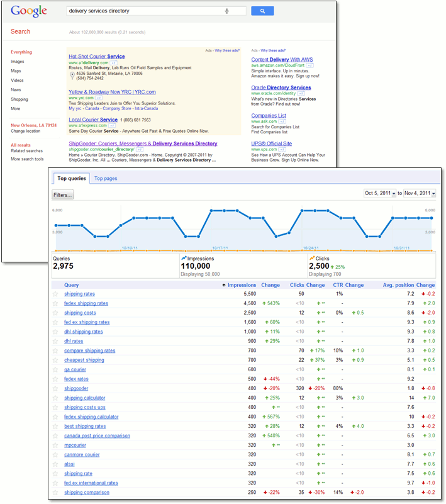Viewport: 446px width, 504px height.
Task: Click the microphone voice search icon
Action: point(227,11)
